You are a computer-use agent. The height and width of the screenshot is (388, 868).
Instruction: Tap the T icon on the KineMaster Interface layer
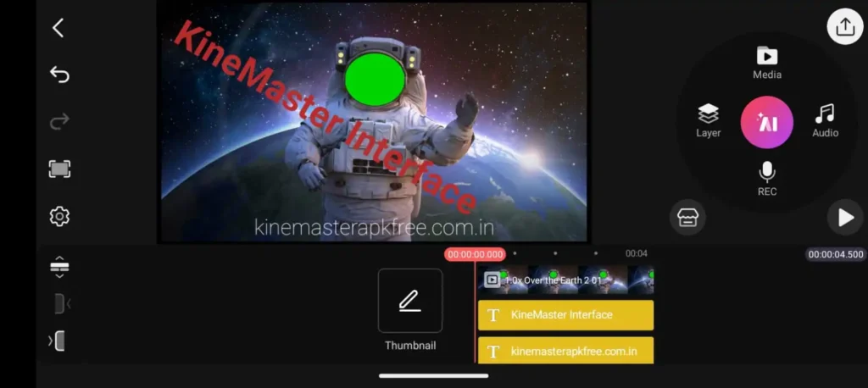pyautogui.click(x=493, y=315)
